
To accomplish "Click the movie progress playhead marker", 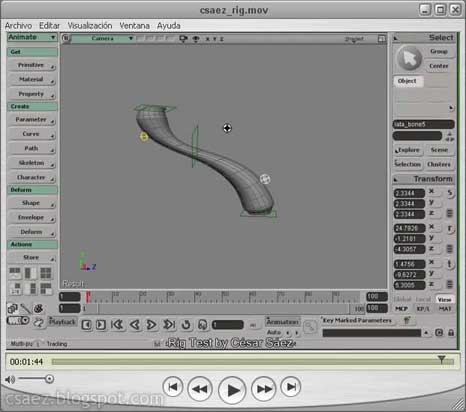I will (441, 359).
